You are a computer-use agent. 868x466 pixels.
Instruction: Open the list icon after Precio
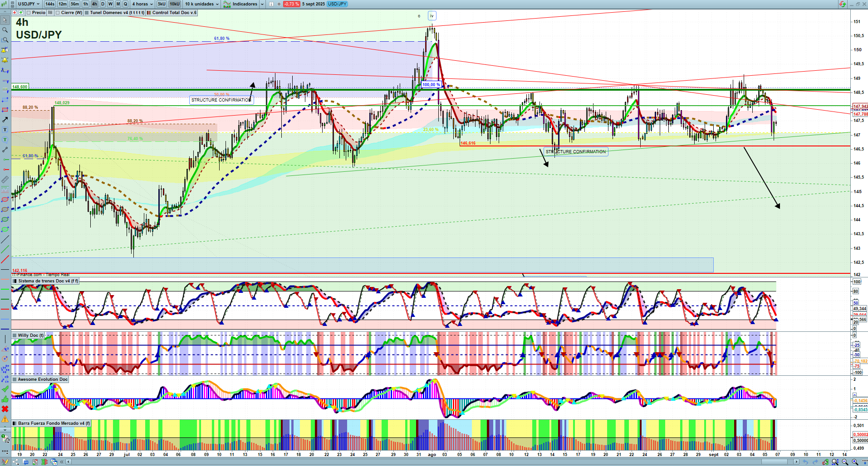(x=50, y=13)
